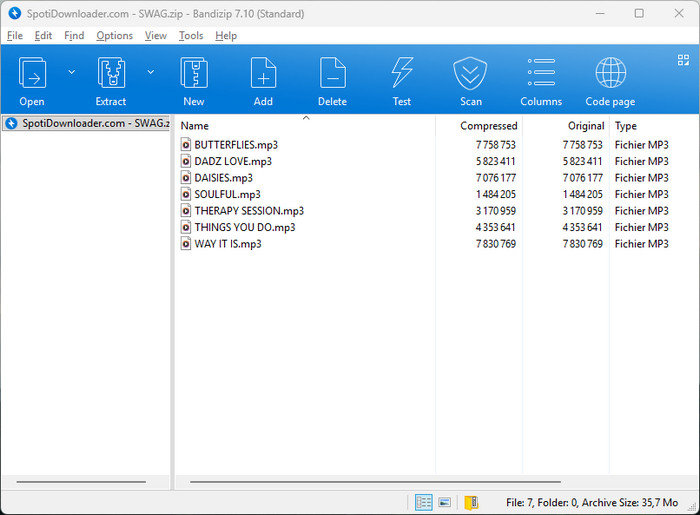
Task: Switch to details list view in status bar
Action: tap(424, 503)
